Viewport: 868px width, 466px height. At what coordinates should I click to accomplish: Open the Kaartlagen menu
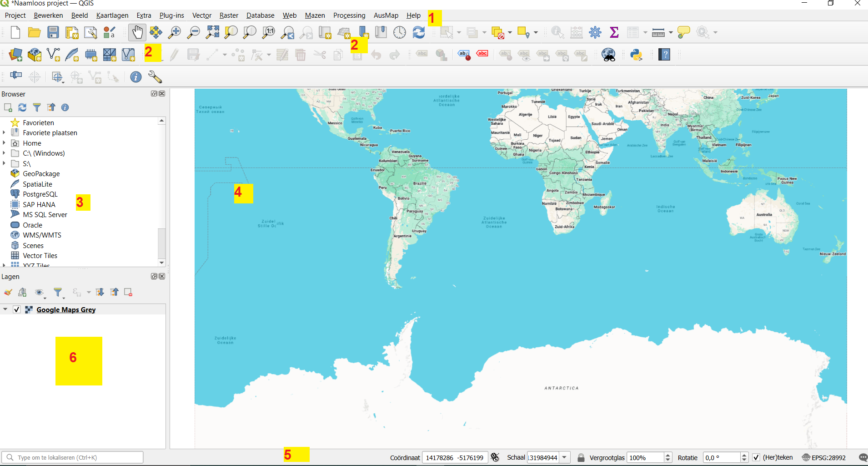112,15
